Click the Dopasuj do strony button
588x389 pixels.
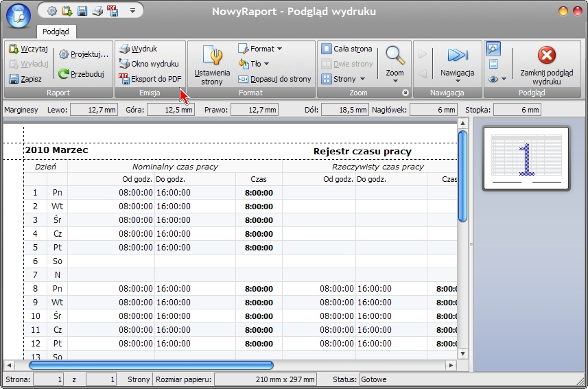[275, 79]
